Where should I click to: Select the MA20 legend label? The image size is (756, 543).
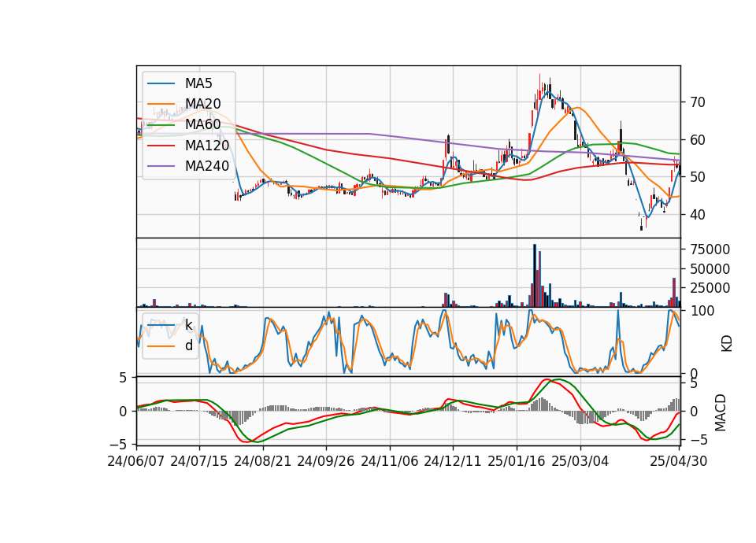202,104
